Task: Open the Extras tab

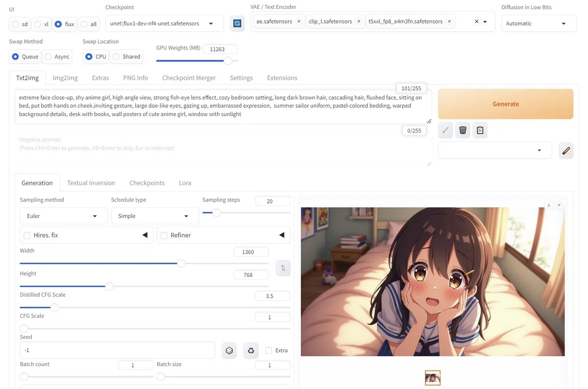Action: [x=100, y=78]
